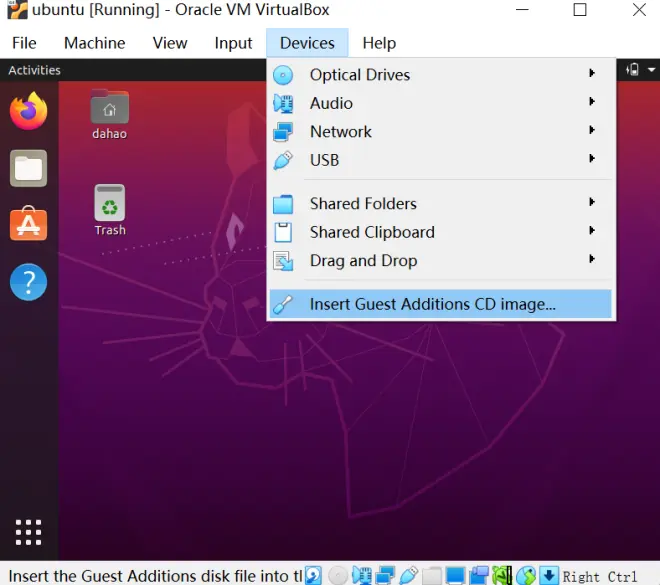Open the Help menu
Viewport: 660px width, 585px height.
(x=379, y=43)
